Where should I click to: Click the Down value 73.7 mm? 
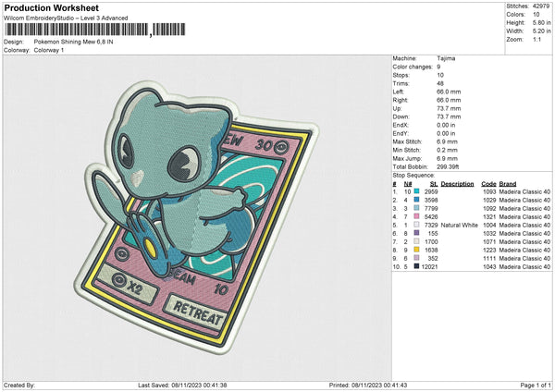(449, 116)
